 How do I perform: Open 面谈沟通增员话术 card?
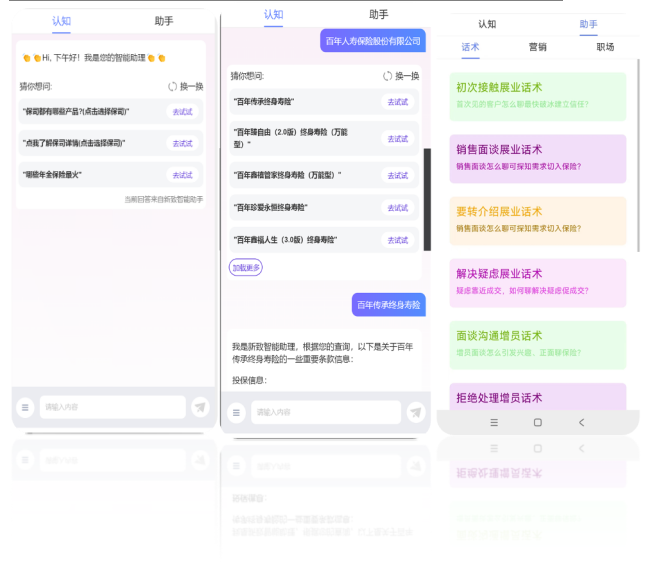[538, 345]
